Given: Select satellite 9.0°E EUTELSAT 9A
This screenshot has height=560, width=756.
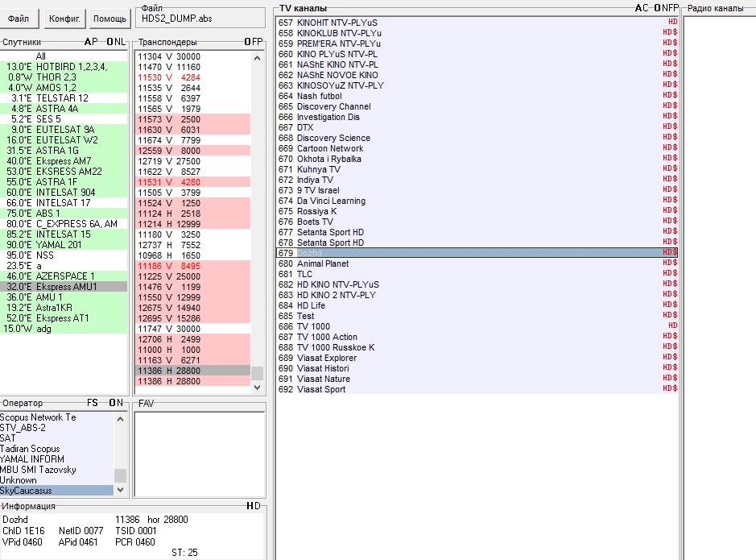Looking at the screenshot, I should [64, 129].
